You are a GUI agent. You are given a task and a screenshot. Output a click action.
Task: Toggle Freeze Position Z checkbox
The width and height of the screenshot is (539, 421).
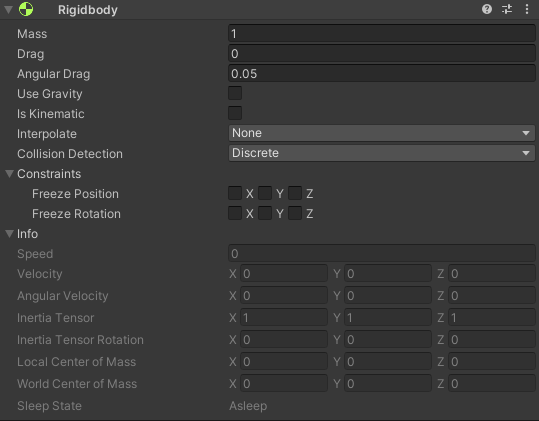tap(295, 193)
